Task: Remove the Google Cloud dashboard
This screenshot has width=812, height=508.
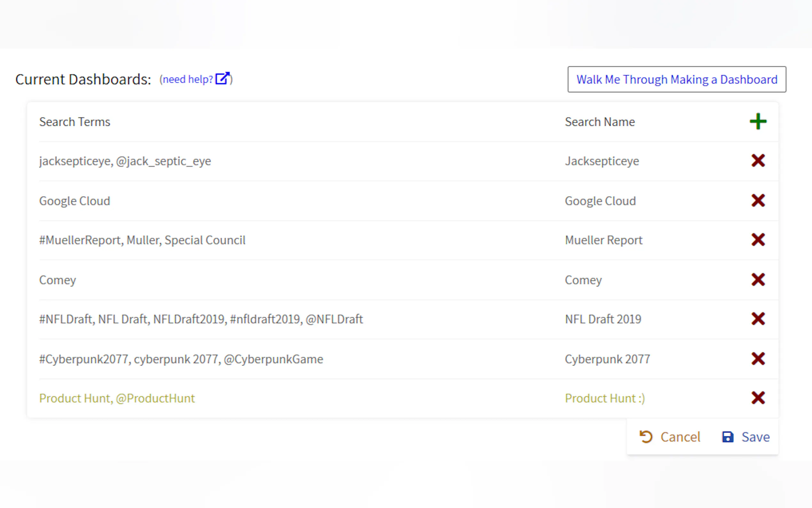Action: coord(758,201)
